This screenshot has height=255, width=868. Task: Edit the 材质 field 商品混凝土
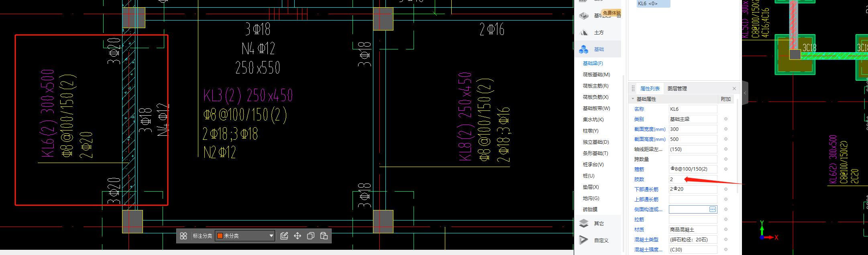click(693, 230)
